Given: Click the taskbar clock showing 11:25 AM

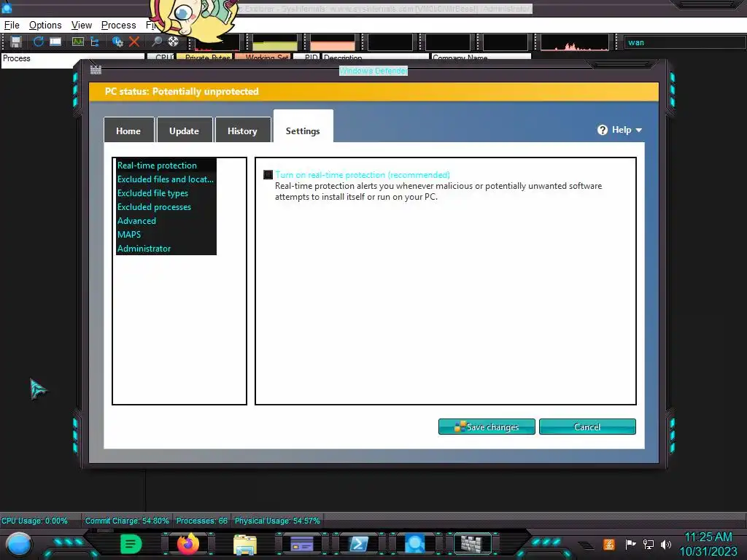Looking at the screenshot, I should point(708,537).
